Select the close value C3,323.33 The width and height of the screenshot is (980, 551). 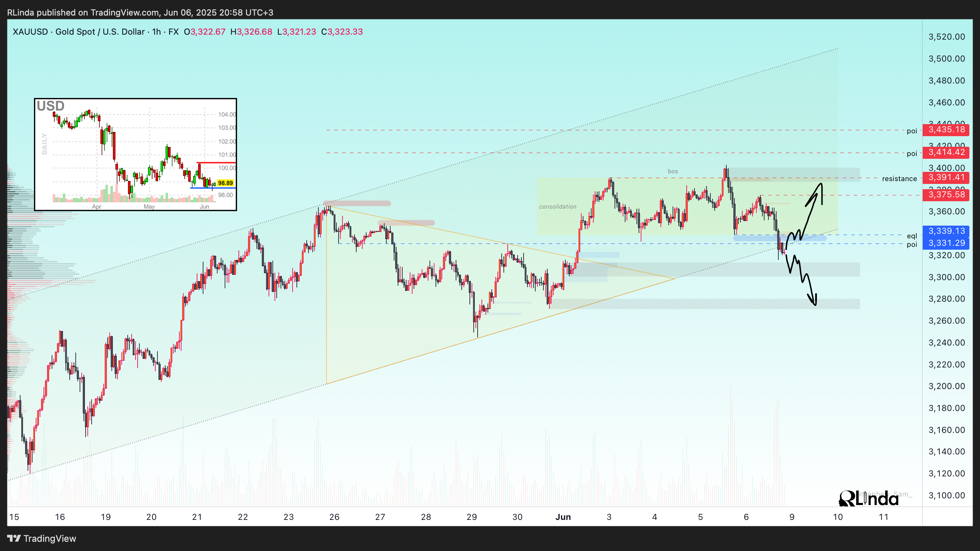(x=342, y=31)
